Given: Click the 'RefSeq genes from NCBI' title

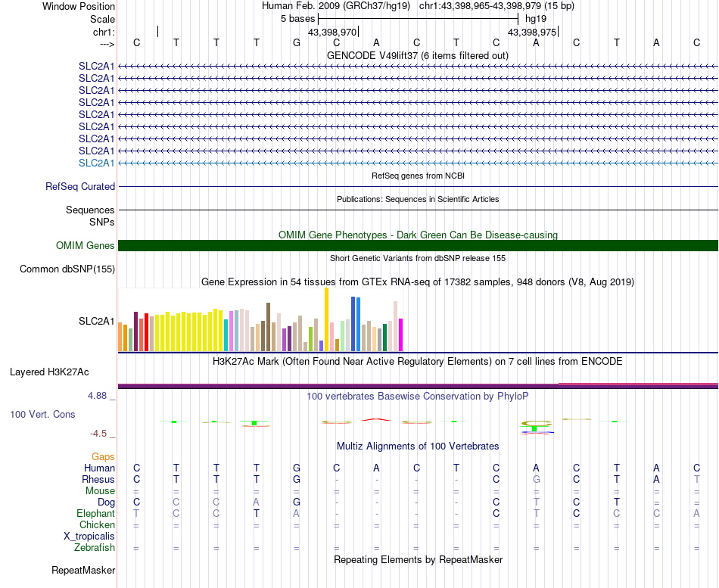Looking at the screenshot, I should point(418,176).
